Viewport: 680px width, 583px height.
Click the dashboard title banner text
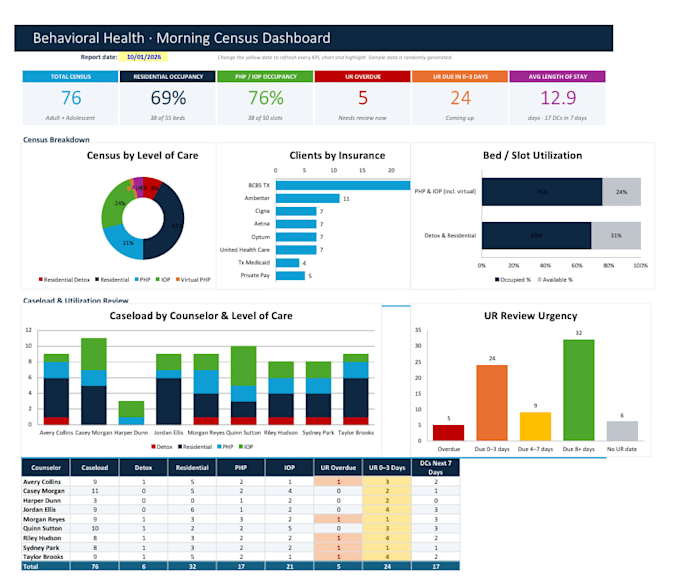point(182,38)
